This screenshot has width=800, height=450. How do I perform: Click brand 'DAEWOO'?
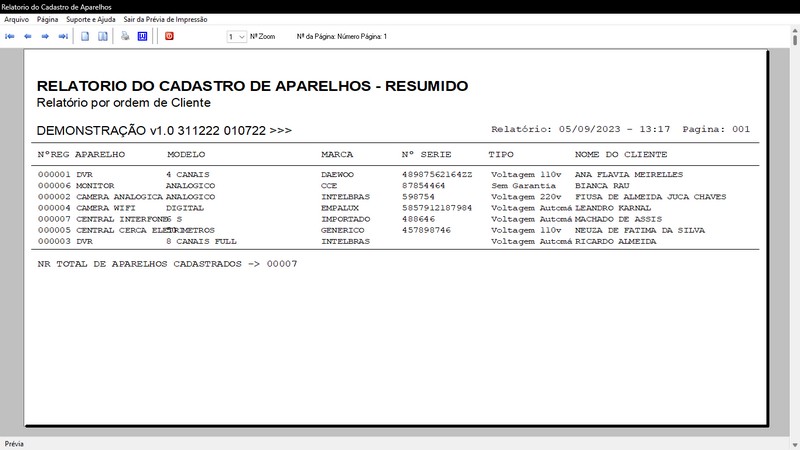[x=337, y=174]
